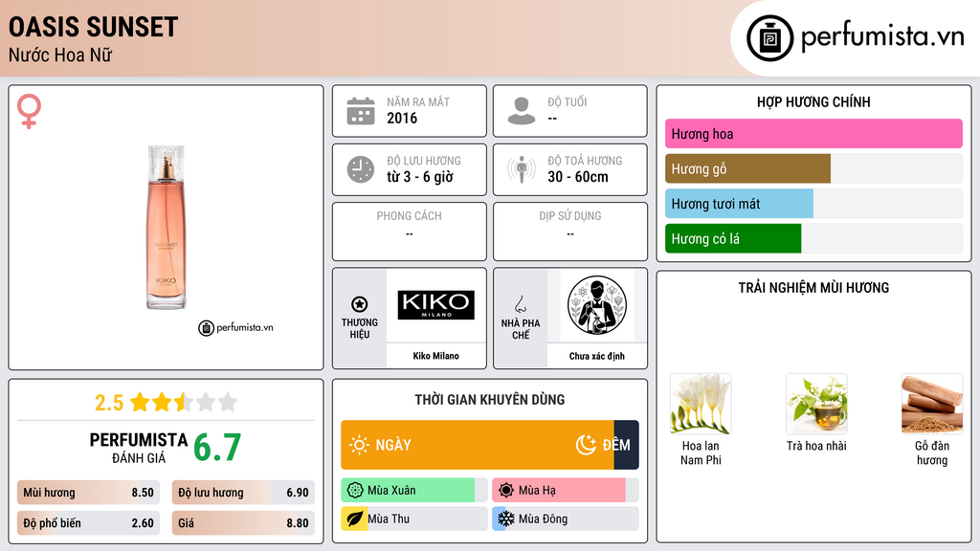980x551 pixels.
Task: Click the perfumista.vn perfume bottle logo icon
Action: point(769,38)
